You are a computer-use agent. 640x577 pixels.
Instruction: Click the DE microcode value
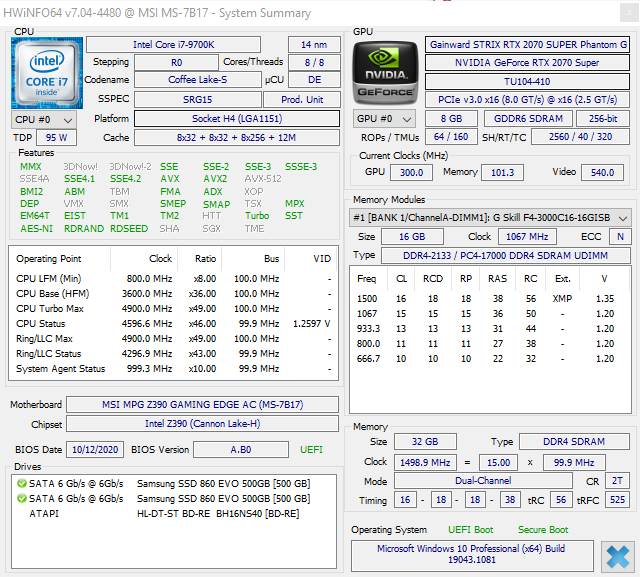pyautogui.click(x=314, y=80)
